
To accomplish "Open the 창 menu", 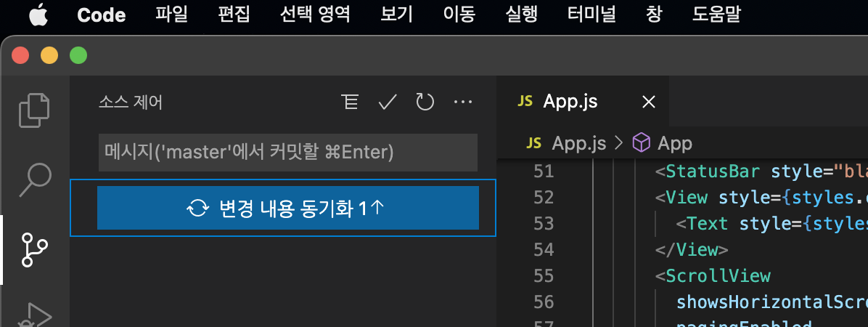I will tap(654, 15).
